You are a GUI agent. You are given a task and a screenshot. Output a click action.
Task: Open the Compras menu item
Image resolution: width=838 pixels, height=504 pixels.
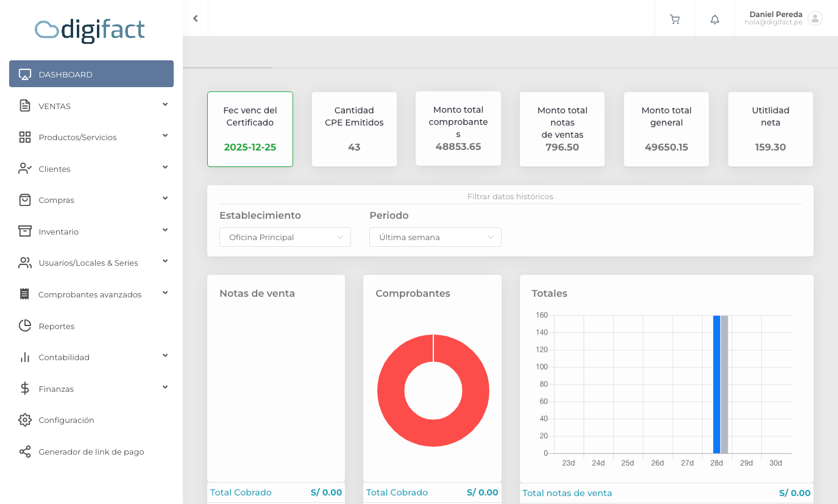click(57, 200)
